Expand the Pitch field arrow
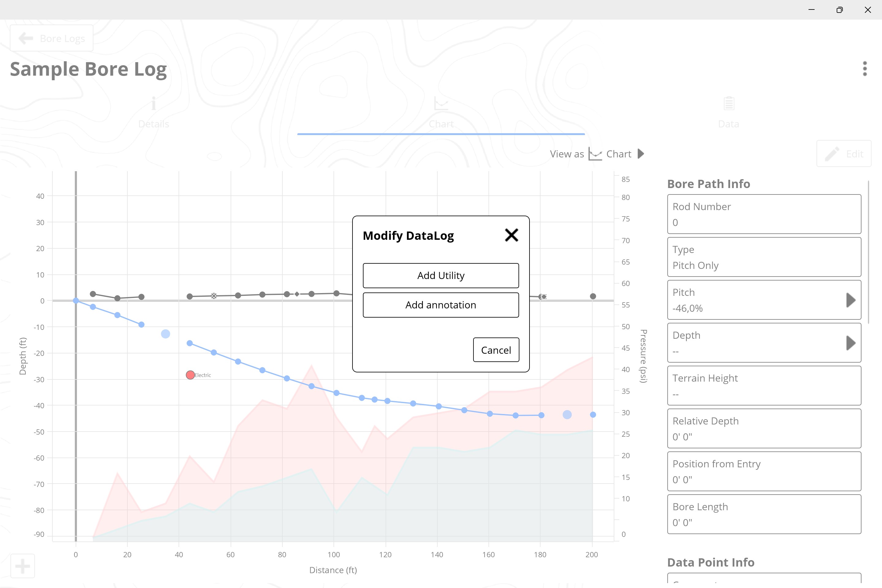Screen dimensions: 882x588 (851, 300)
